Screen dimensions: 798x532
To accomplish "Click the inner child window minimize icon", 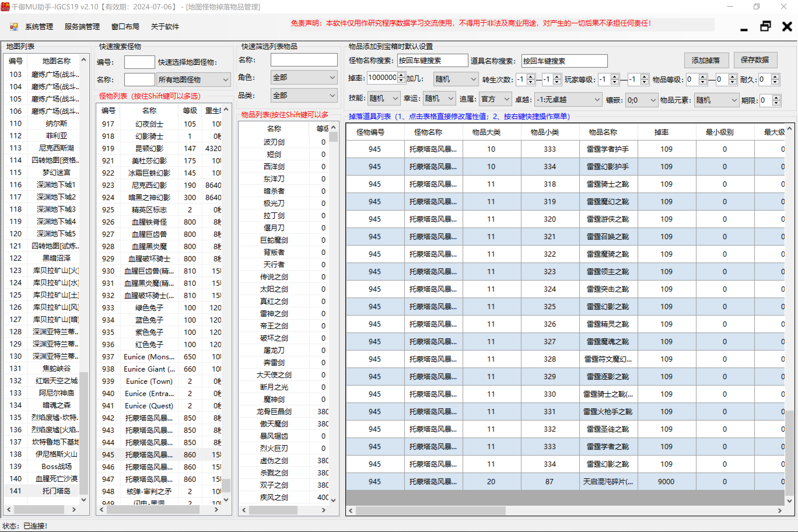I will click(744, 29).
